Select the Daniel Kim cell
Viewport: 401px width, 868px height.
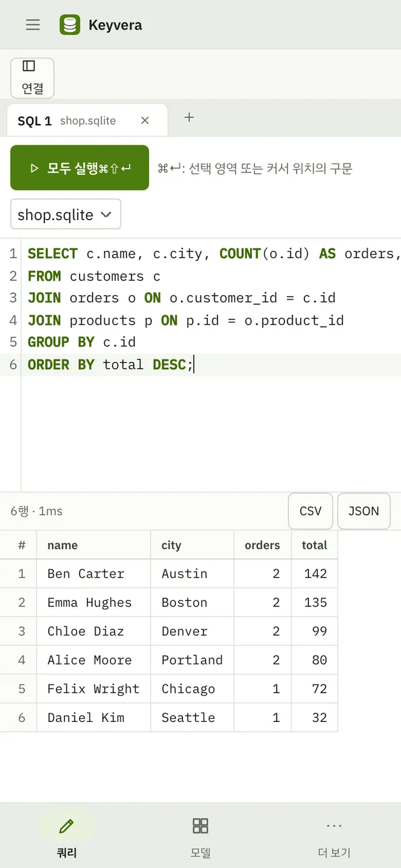(x=93, y=718)
